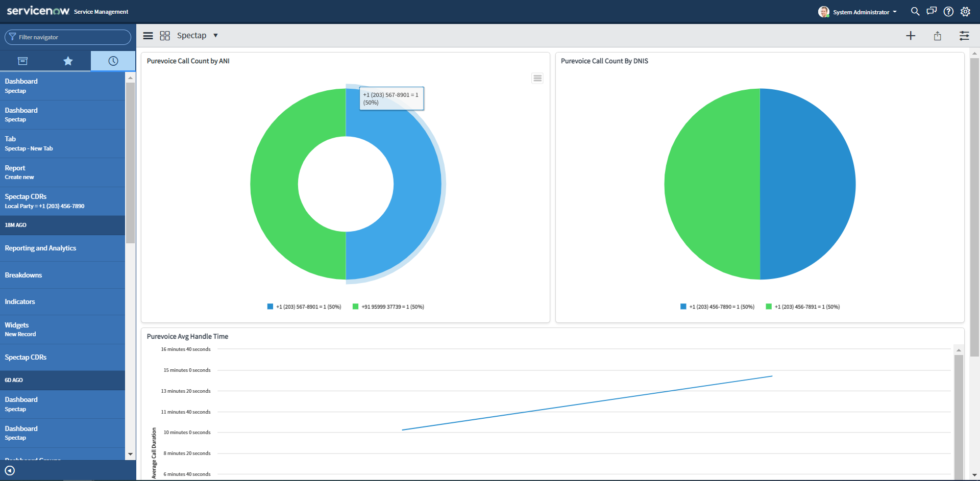Switch to Favorites star tab
Viewport: 980px width, 481px height.
tap(68, 61)
